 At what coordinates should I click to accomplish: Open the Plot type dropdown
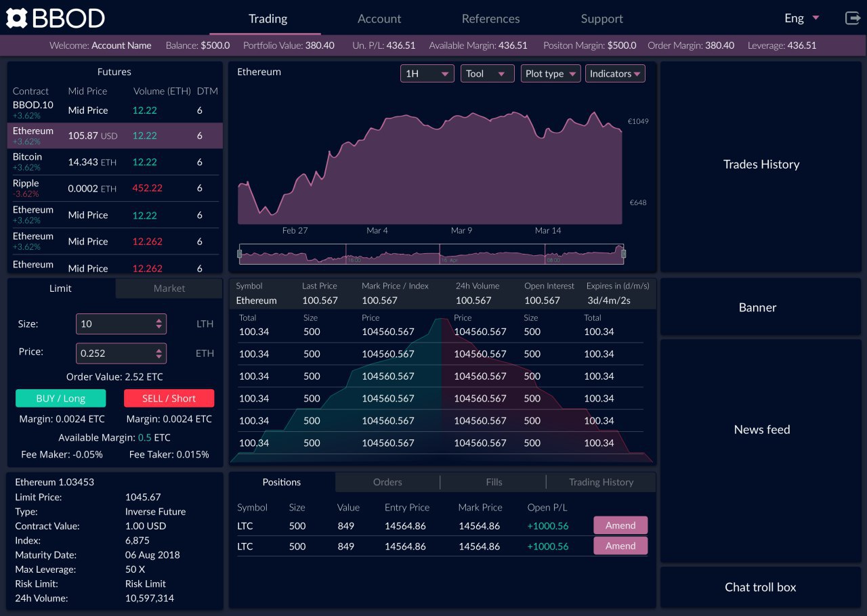pyautogui.click(x=551, y=74)
